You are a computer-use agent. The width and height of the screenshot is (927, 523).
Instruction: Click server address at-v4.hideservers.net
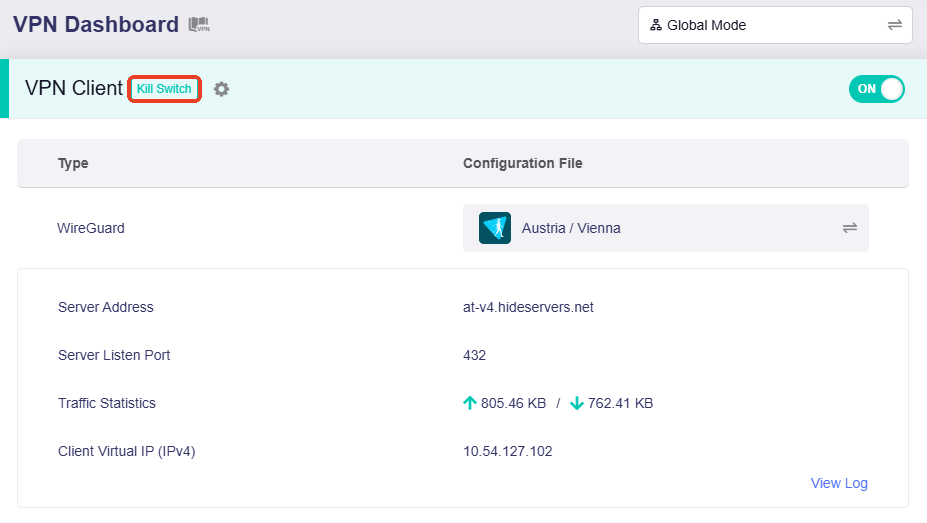pyautogui.click(x=528, y=307)
